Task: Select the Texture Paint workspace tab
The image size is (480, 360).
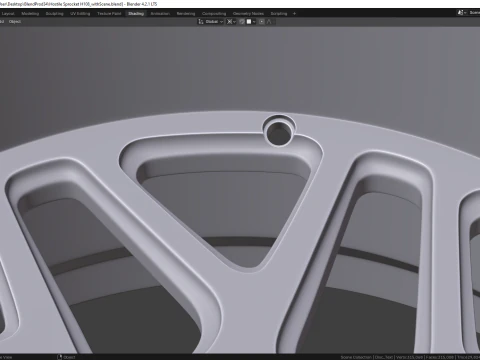Action: pyautogui.click(x=109, y=14)
